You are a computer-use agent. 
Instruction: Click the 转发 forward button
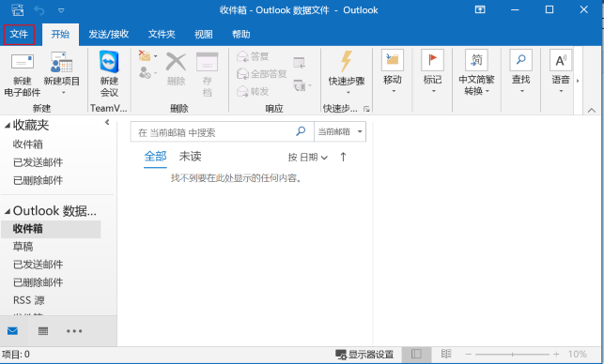(x=253, y=91)
